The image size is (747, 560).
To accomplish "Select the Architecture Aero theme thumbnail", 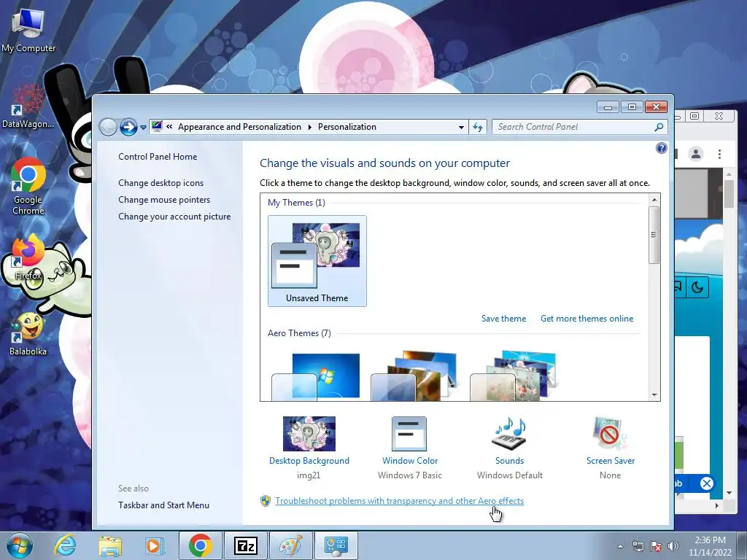I will click(x=414, y=376).
